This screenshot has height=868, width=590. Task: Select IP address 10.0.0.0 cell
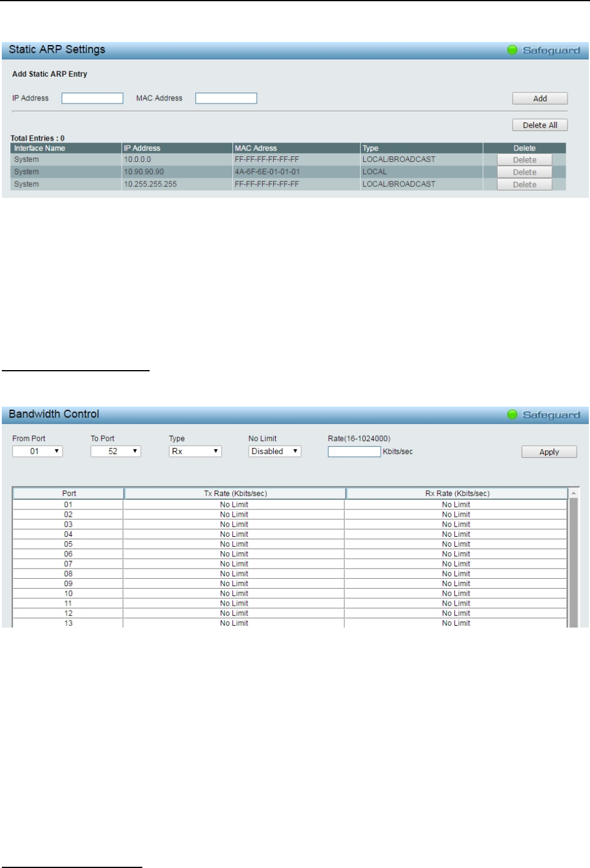coord(177,159)
